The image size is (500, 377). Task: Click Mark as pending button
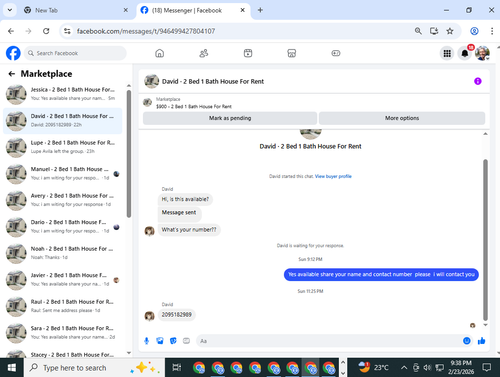[x=230, y=118]
